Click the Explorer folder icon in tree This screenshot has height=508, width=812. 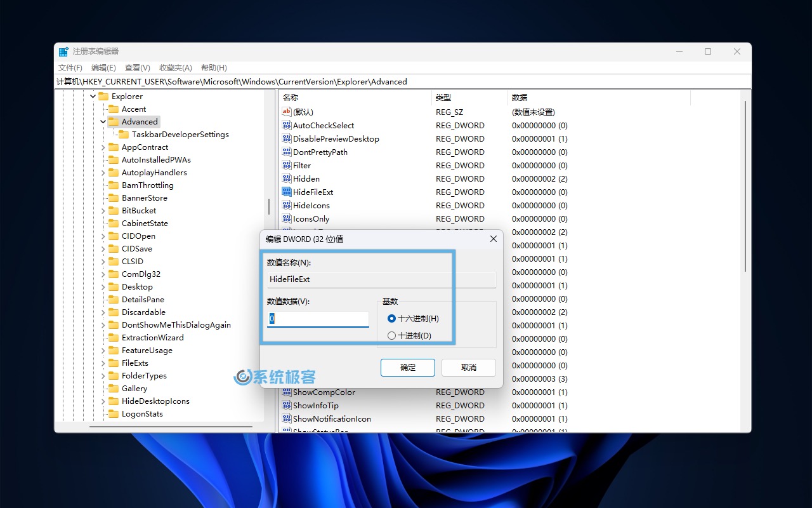[103, 97]
